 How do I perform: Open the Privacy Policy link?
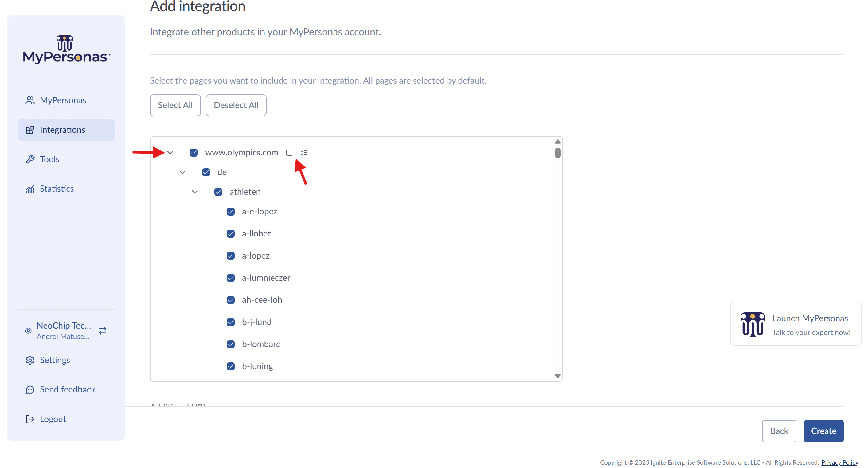[x=840, y=462]
